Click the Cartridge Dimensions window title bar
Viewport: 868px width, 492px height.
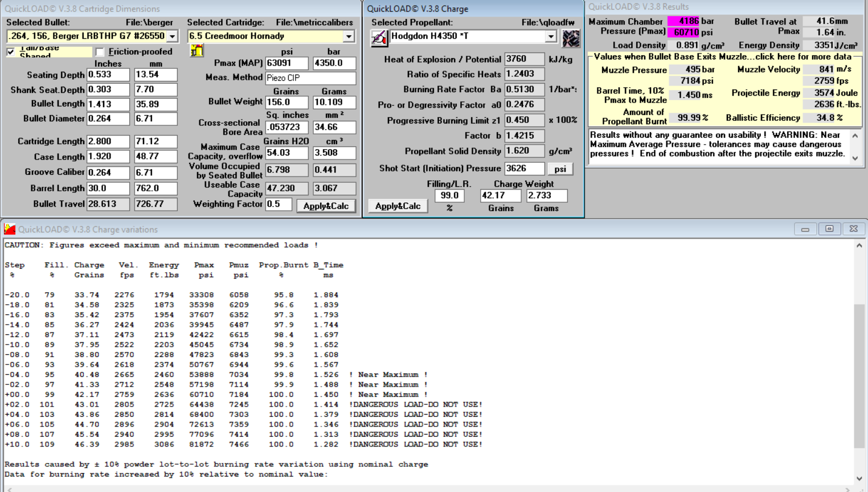pyautogui.click(x=181, y=9)
